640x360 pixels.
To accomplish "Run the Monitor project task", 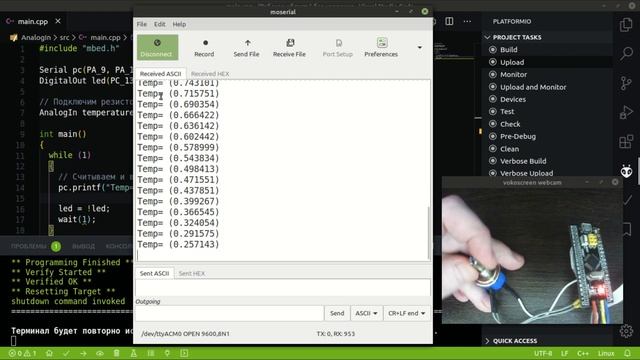I will click(513, 74).
